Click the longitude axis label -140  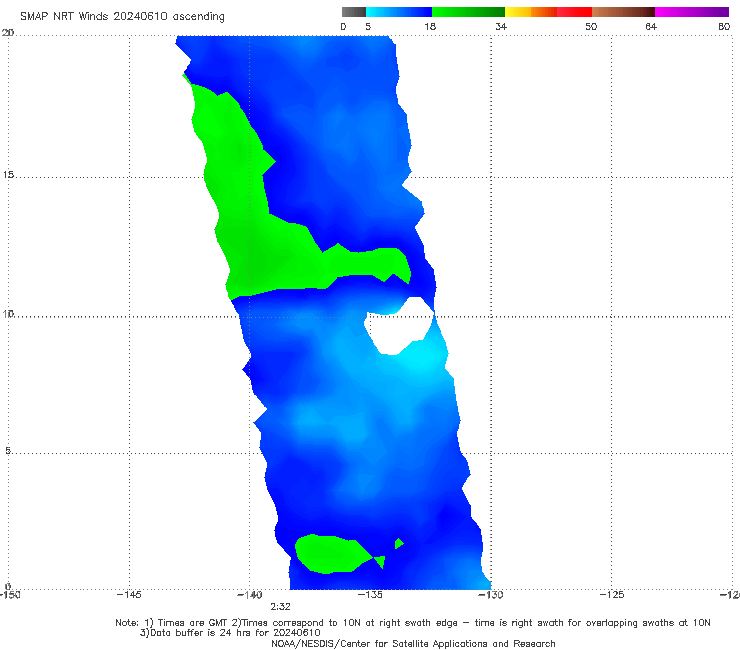[250, 595]
